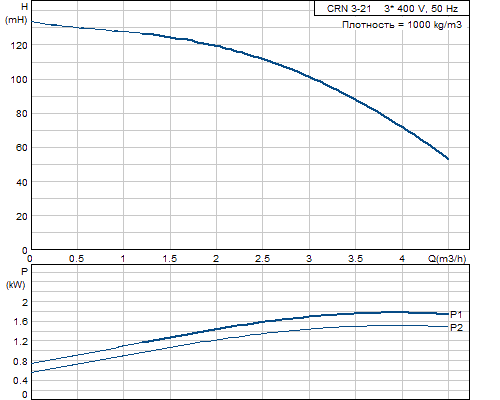Click the CRN 3-21 pump title box

click(x=392, y=8)
